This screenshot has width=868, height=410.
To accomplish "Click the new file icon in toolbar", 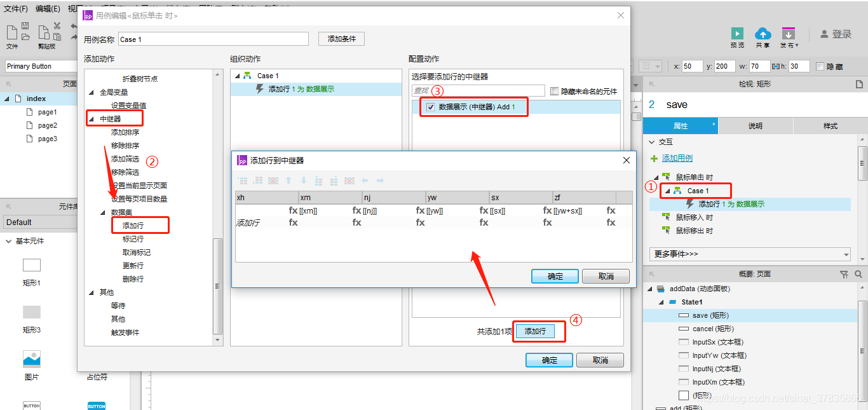I will coord(12,32).
